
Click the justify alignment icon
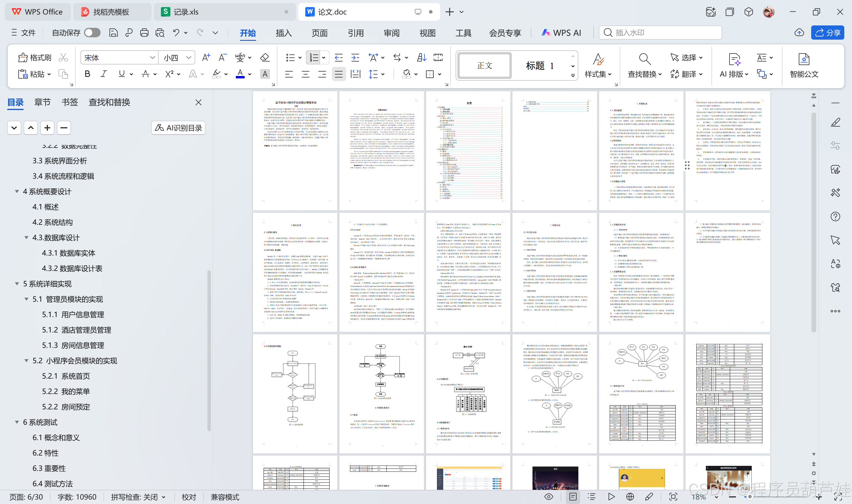coord(338,74)
